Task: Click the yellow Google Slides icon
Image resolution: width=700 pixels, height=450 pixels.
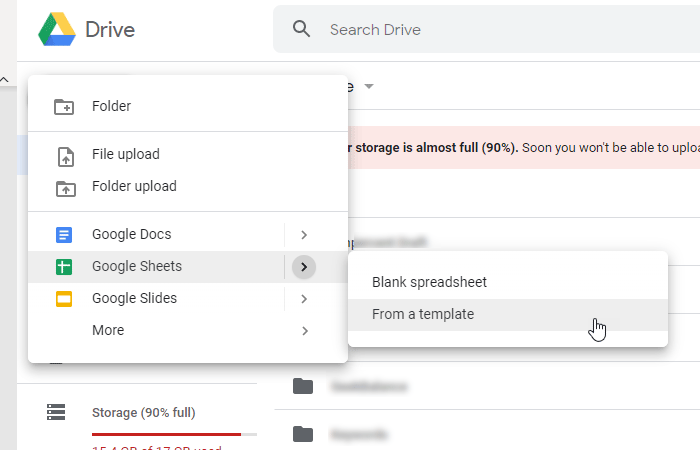Action: click(64, 299)
